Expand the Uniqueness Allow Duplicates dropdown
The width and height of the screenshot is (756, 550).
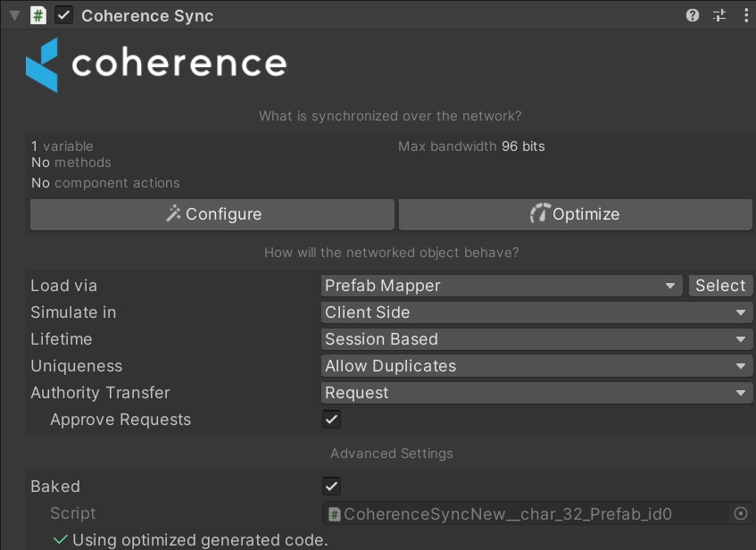click(536, 366)
